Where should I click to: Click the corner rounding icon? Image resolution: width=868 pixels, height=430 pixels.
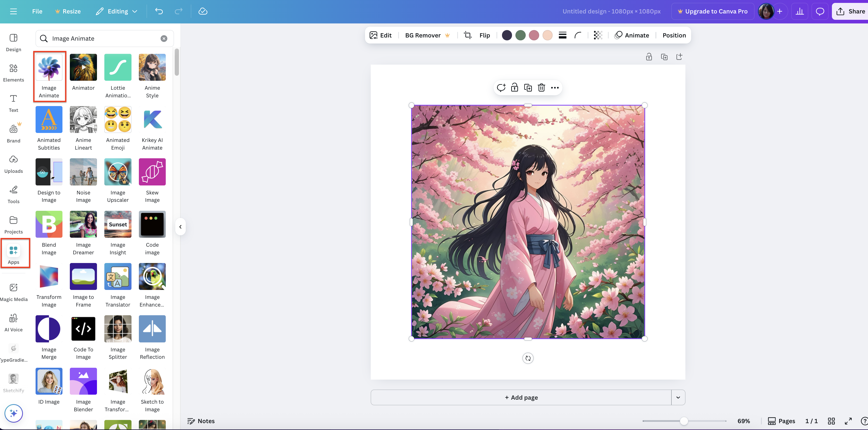click(x=578, y=35)
